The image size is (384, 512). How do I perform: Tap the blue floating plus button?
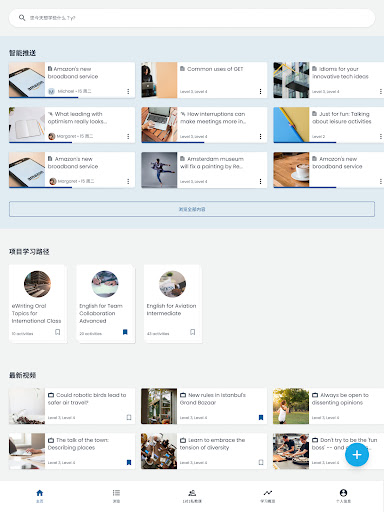click(x=357, y=455)
